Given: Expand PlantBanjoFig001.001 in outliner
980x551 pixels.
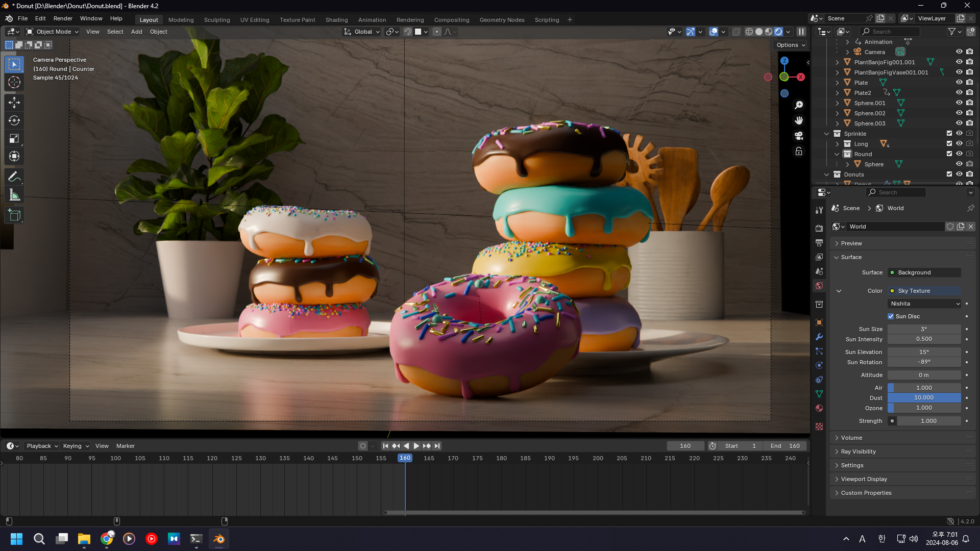Looking at the screenshot, I should pyautogui.click(x=837, y=62).
